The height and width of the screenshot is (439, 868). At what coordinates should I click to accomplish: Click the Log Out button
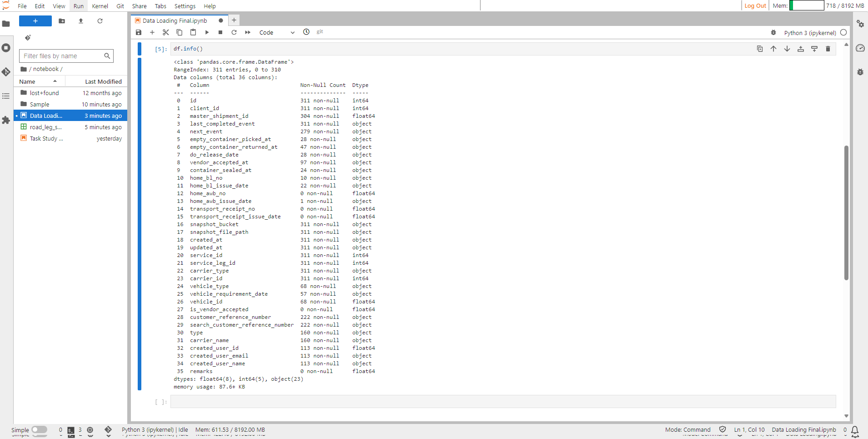coord(755,6)
